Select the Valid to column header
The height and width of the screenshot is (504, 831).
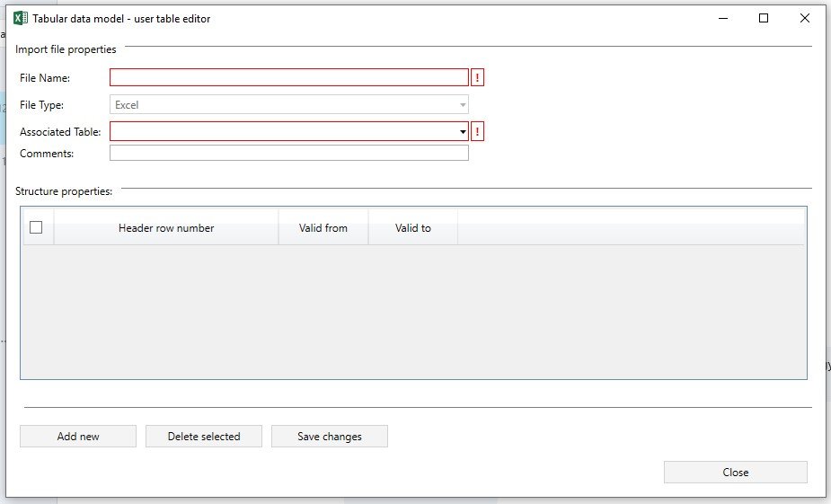pyautogui.click(x=413, y=228)
